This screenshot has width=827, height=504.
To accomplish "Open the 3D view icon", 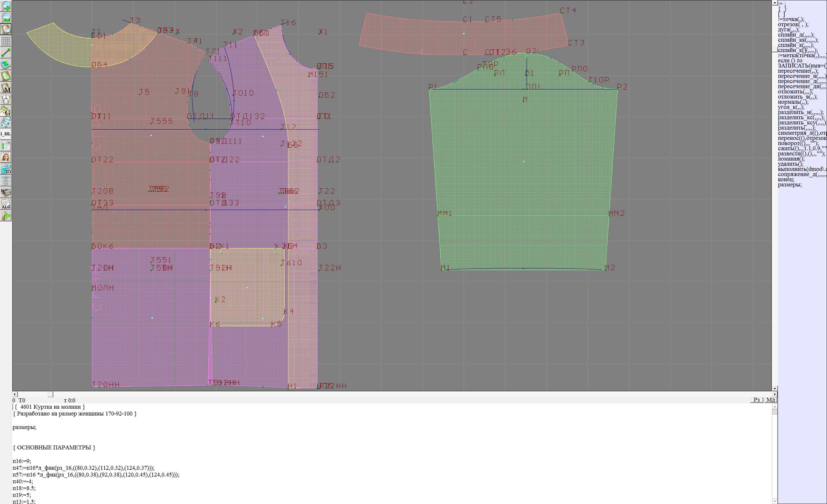I will pos(6,169).
